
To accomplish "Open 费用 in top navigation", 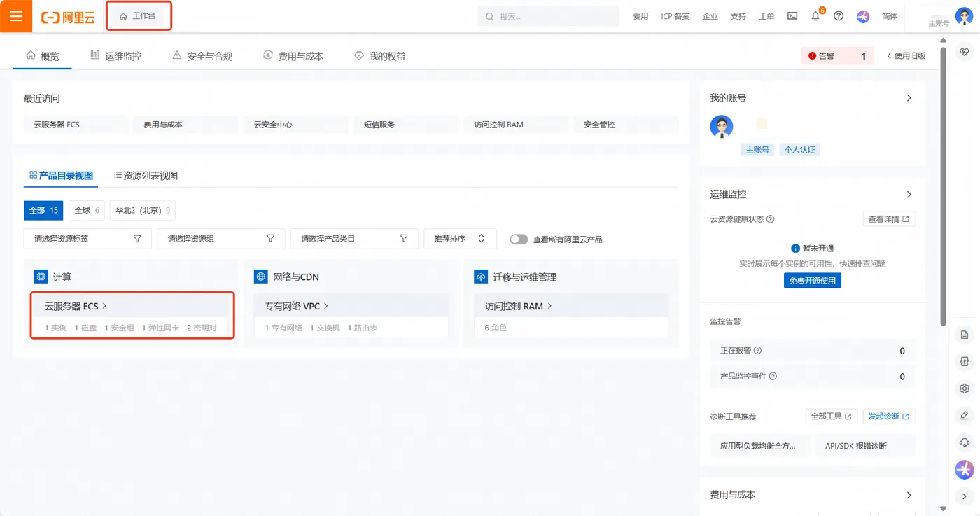I will click(640, 16).
